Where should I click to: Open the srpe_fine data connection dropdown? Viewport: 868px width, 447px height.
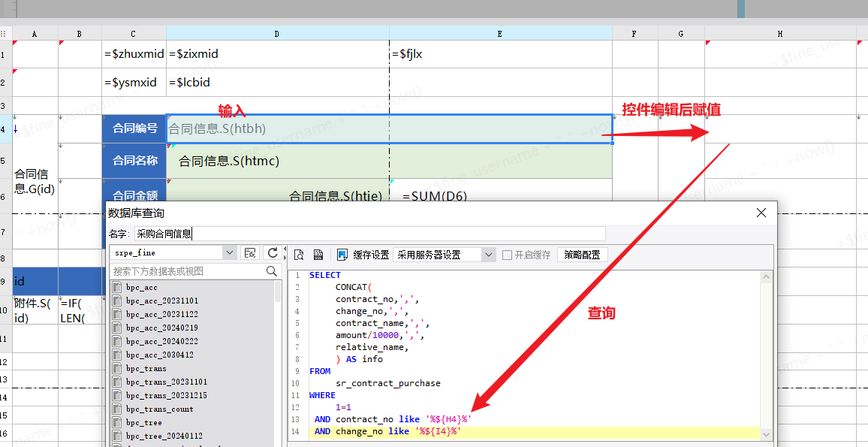pos(230,252)
